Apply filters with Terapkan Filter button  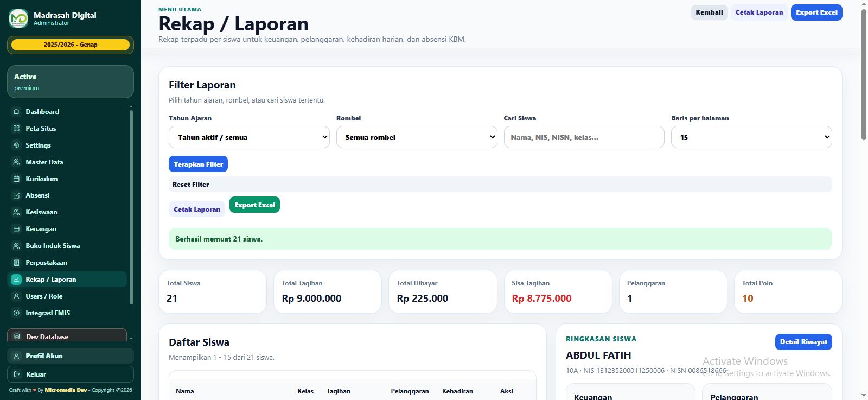point(198,164)
